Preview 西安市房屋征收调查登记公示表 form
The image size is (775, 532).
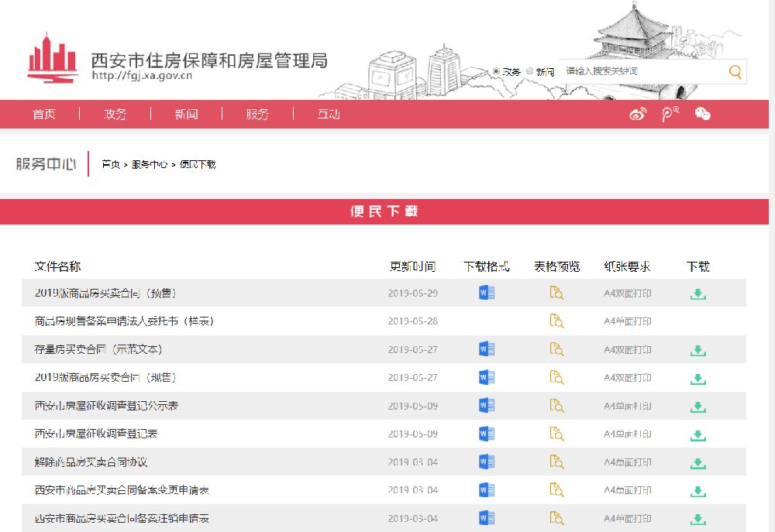[556, 406]
